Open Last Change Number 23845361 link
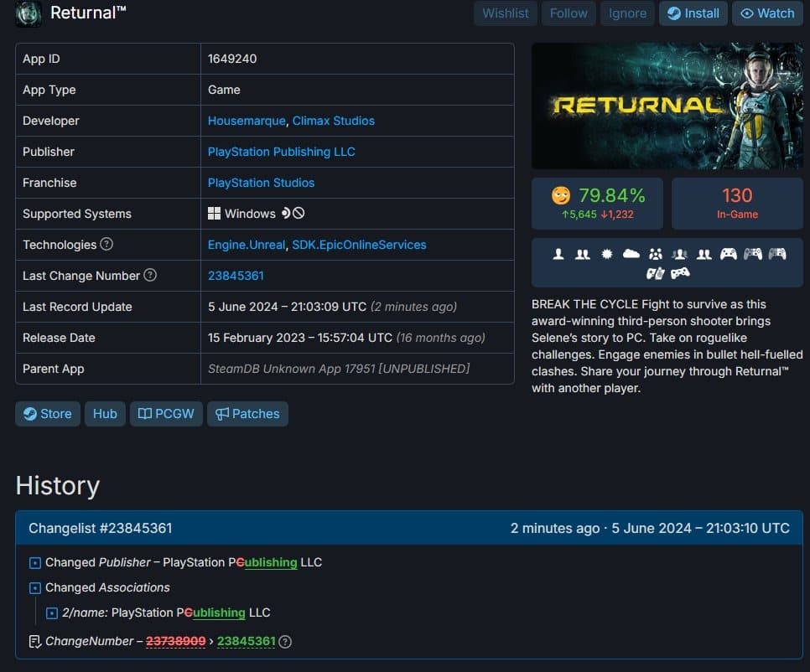This screenshot has width=810, height=672. (236, 276)
